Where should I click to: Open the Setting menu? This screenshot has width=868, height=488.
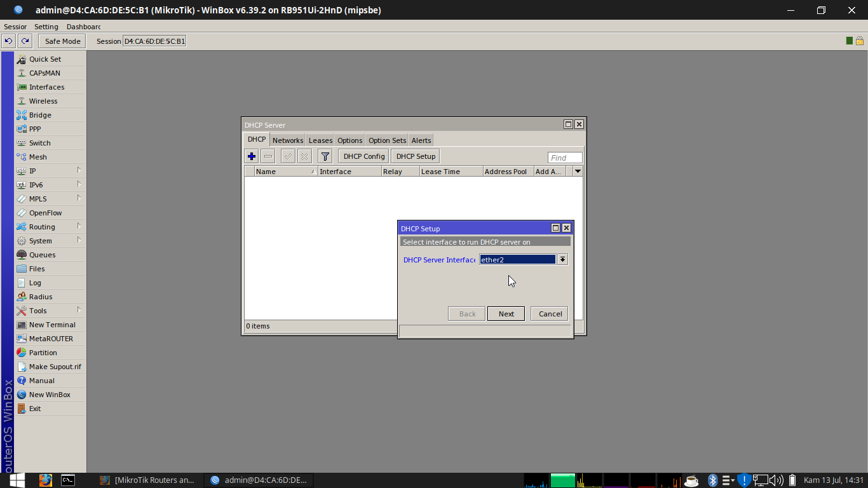pyautogui.click(x=46, y=27)
